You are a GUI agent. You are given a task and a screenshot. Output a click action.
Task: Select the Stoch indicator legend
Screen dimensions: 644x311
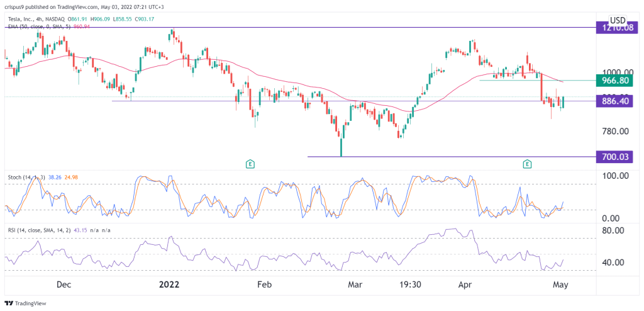click(44, 178)
